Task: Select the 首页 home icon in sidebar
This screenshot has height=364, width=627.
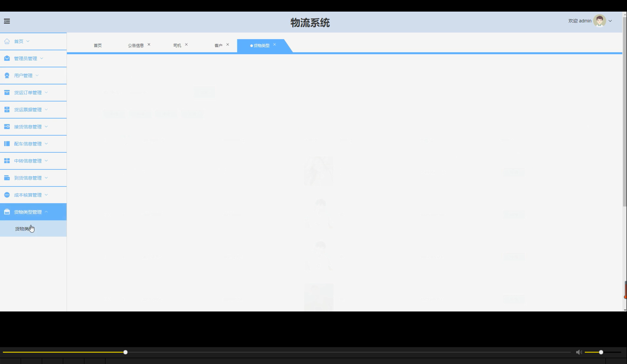Action: (6, 41)
